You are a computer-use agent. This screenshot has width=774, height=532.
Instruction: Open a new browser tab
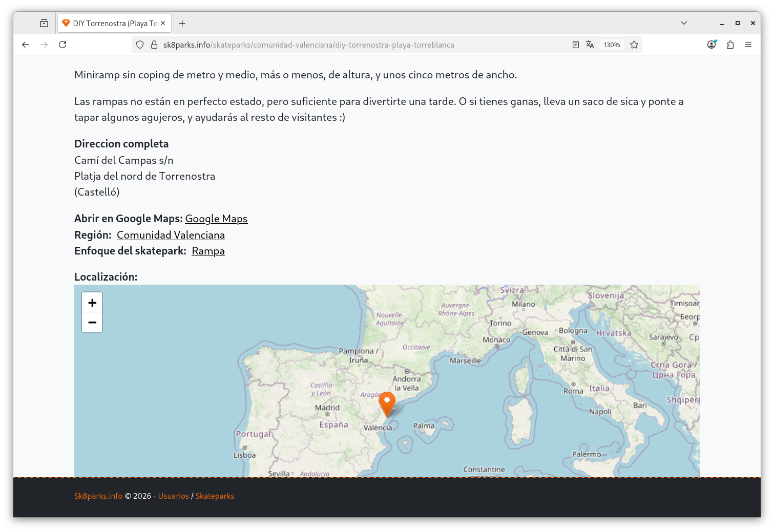[x=182, y=23]
